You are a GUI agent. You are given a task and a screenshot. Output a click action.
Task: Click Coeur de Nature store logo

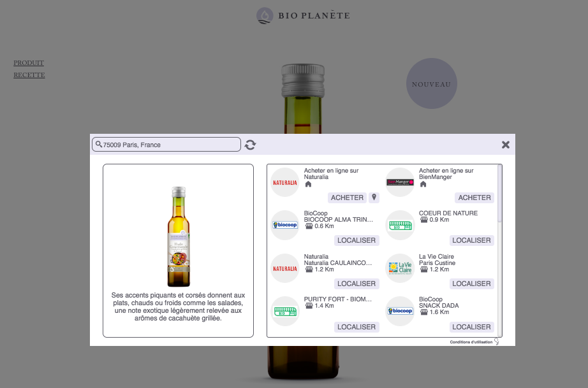(400, 225)
